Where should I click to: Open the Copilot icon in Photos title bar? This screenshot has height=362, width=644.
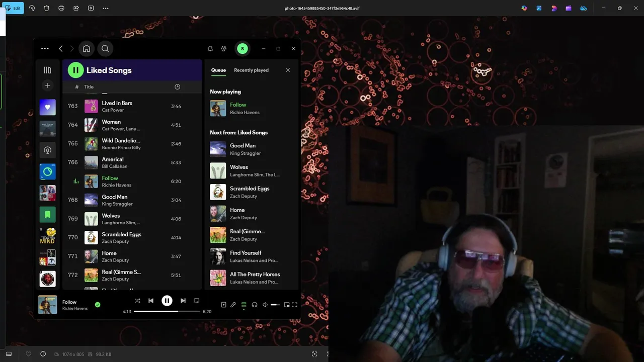coord(524,8)
